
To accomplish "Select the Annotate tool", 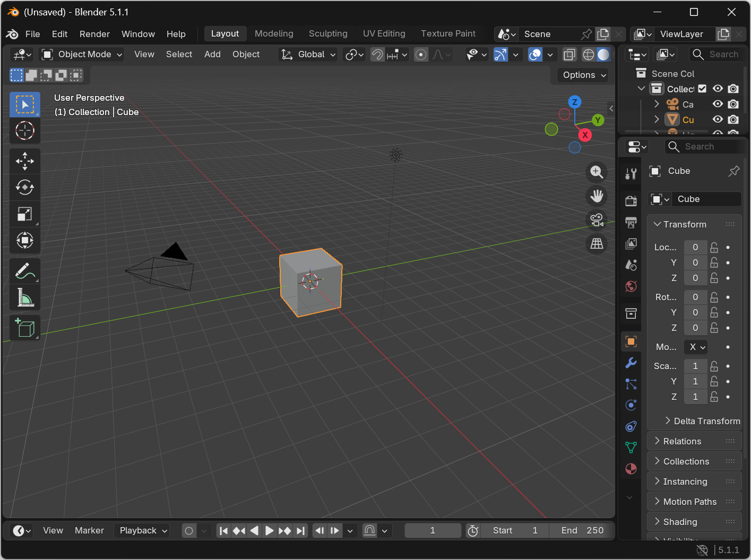I will pos(25,271).
